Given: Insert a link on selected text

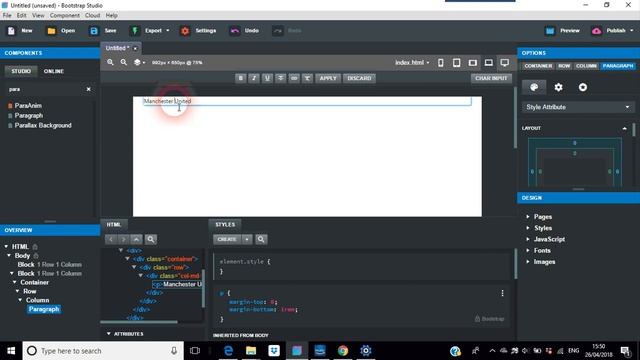Looking at the screenshot, I should pyautogui.click(x=294, y=78).
